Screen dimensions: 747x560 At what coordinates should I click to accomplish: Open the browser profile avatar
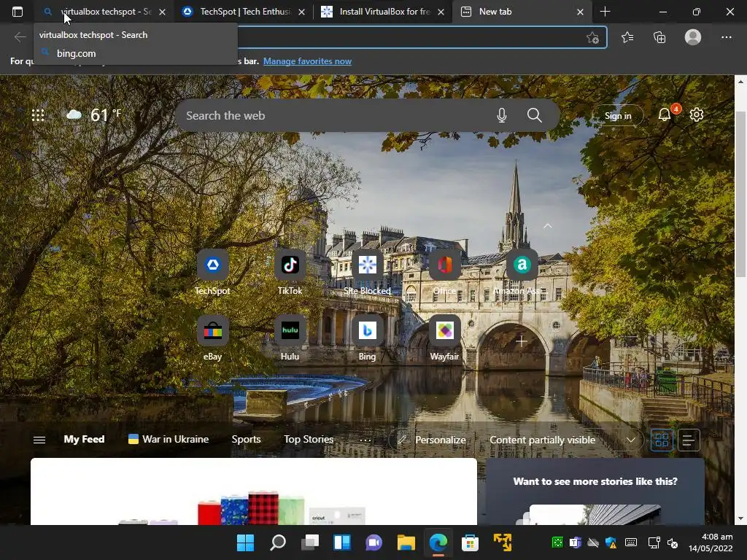(693, 37)
